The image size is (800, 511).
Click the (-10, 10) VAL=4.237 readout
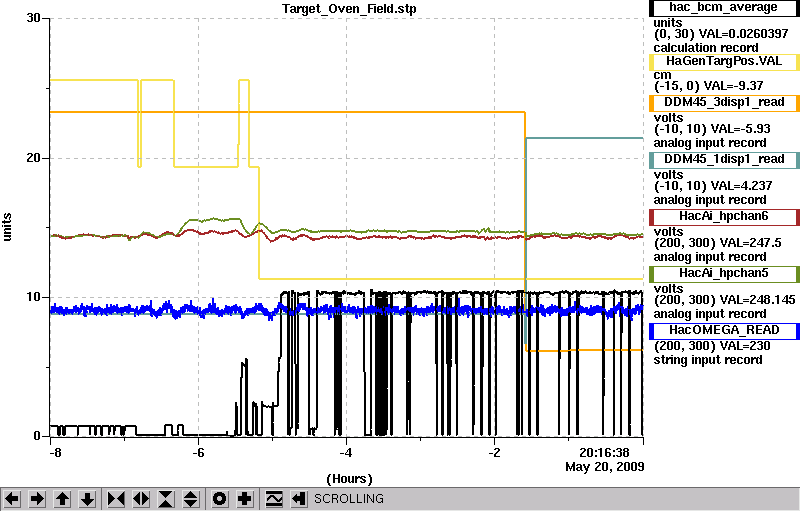(x=713, y=186)
